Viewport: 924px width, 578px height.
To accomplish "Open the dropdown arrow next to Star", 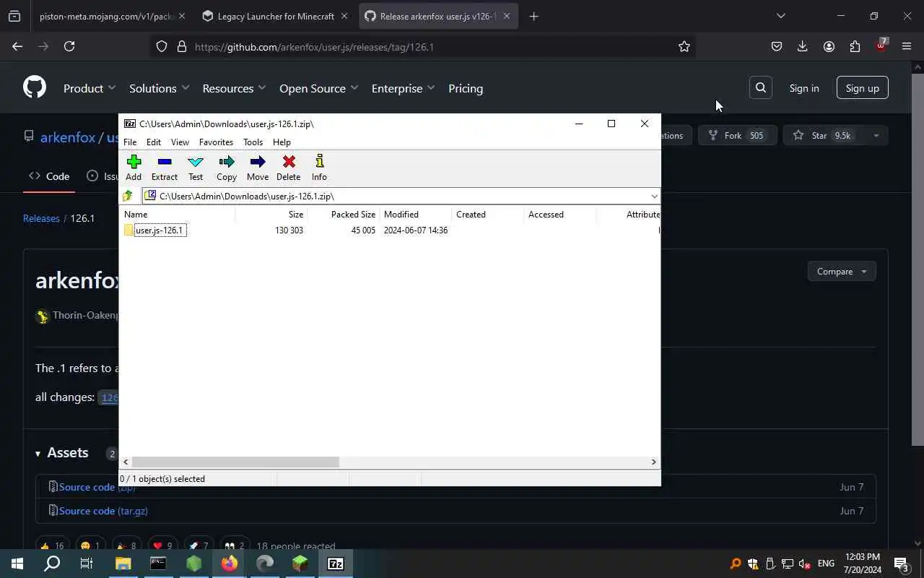I will (x=876, y=135).
